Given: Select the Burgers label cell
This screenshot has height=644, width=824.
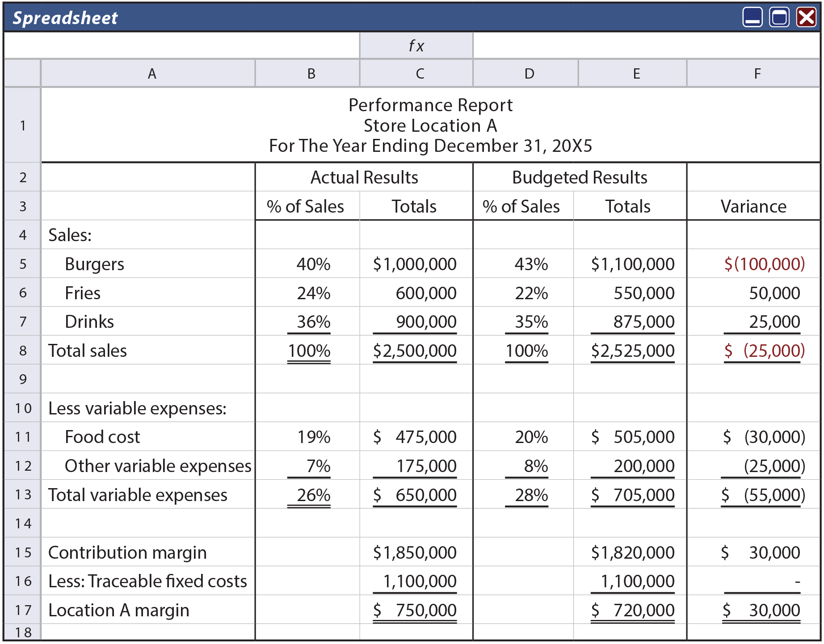Looking at the screenshot, I should point(148,263).
